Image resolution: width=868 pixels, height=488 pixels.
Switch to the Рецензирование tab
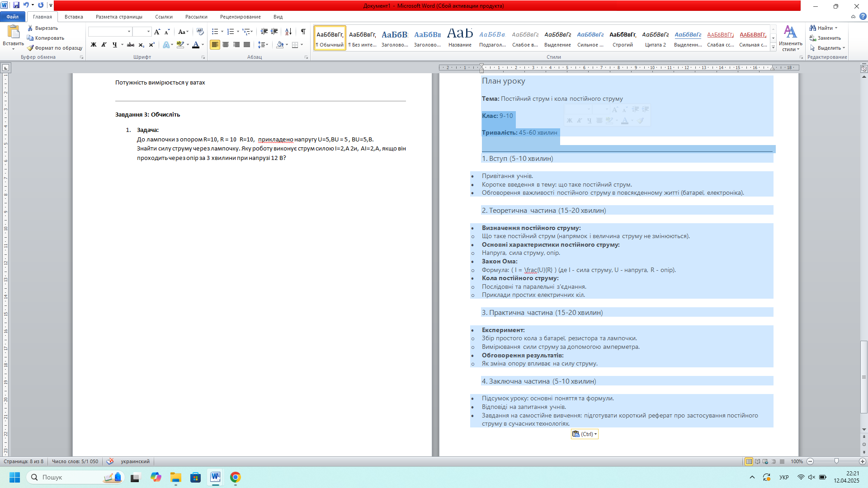tap(240, 17)
